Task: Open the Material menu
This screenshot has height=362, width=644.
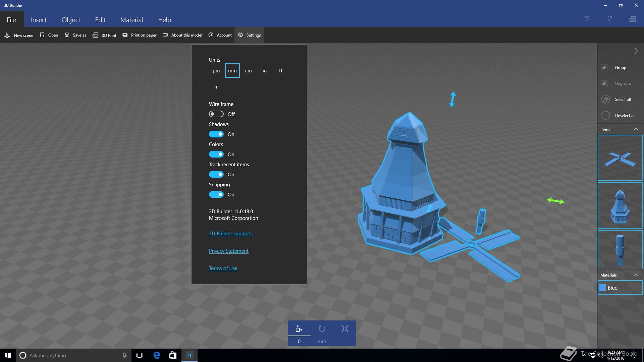Action: pos(131,20)
